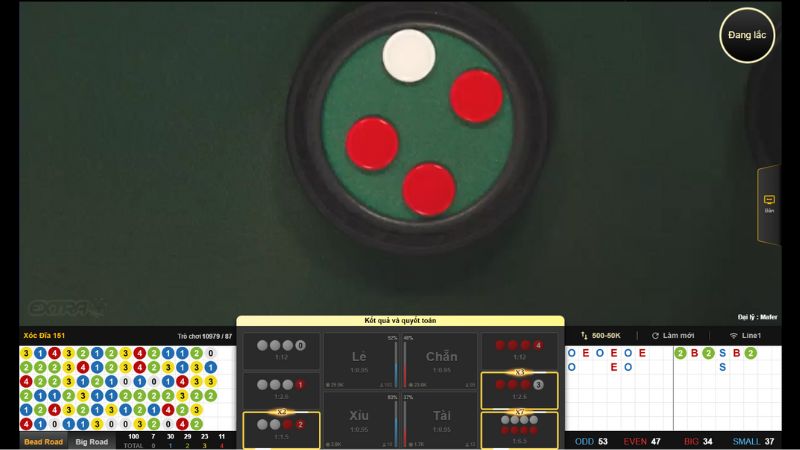800x450 pixels.
Task: Open the 500-50K bet limit selector
Action: tap(608, 335)
